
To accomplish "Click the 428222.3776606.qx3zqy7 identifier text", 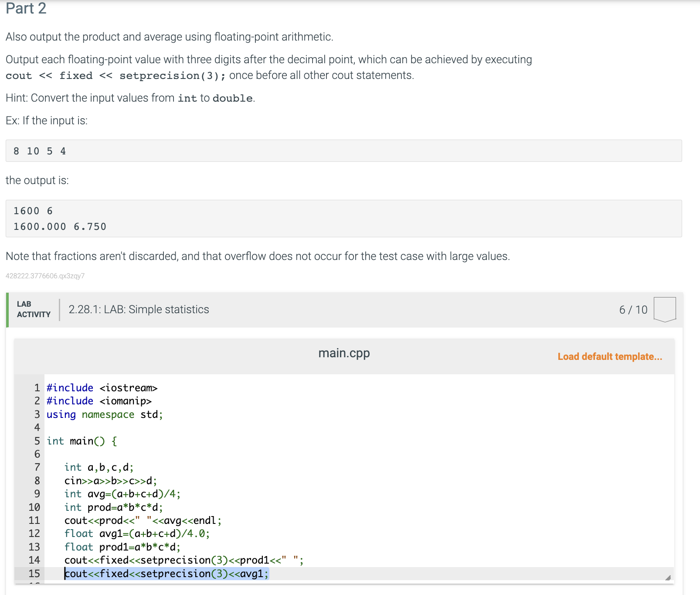I will click(45, 276).
